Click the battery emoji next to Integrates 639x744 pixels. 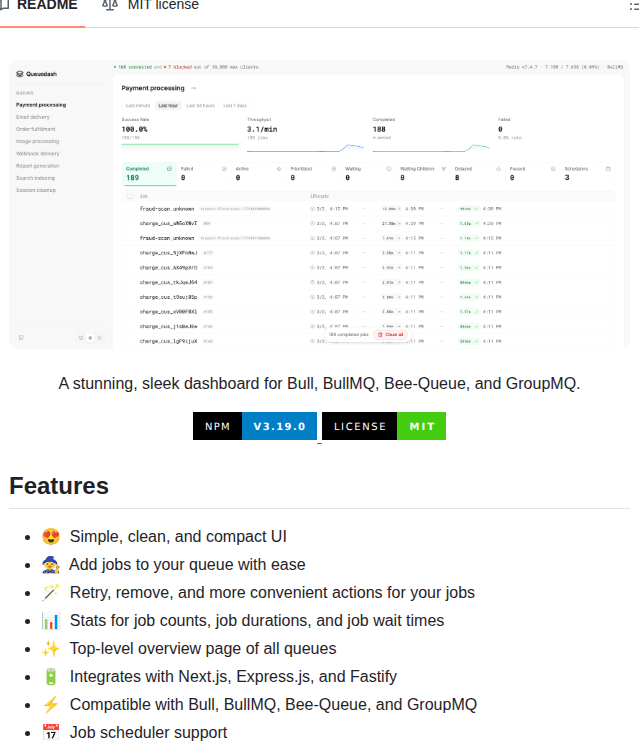click(x=51, y=677)
